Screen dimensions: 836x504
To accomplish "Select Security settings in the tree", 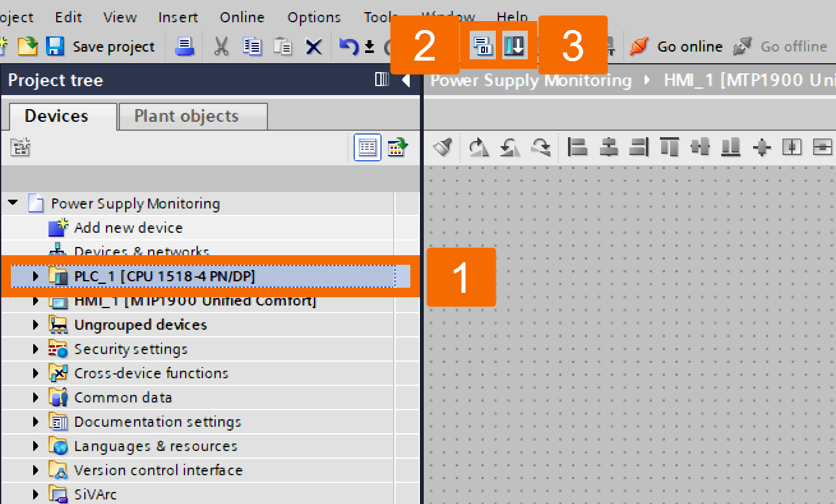I will click(x=131, y=349).
